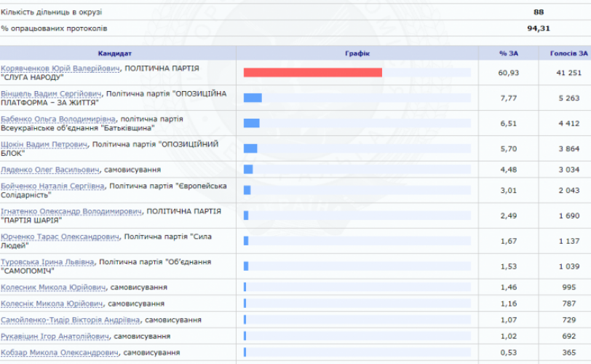The width and height of the screenshot is (591, 364).
Task: Click the vote count 692
Action: pos(568,336)
